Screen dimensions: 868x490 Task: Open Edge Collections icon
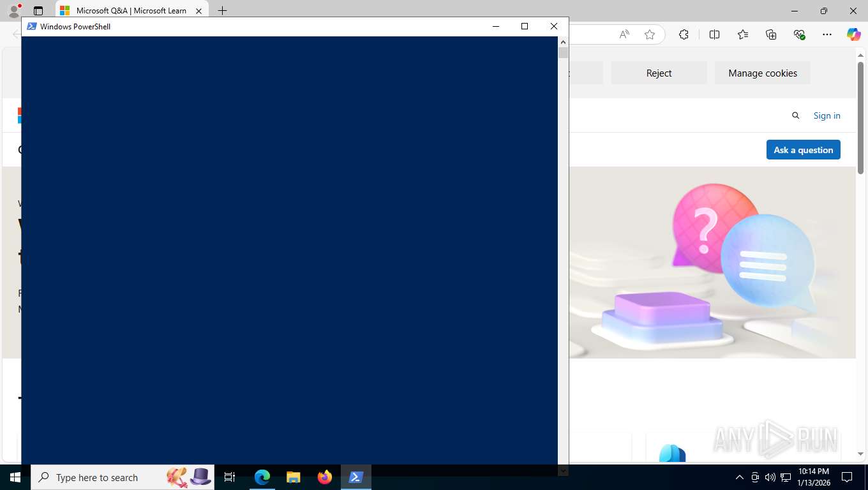(x=771, y=34)
